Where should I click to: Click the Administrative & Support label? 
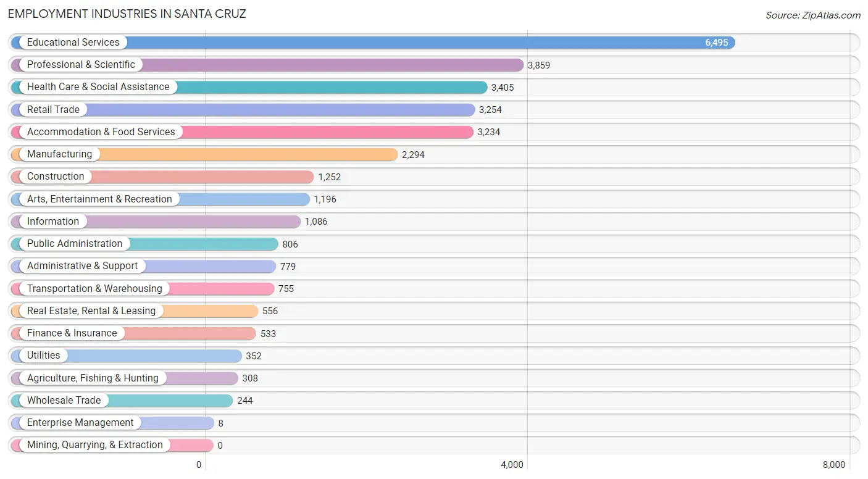coord(82,266)
